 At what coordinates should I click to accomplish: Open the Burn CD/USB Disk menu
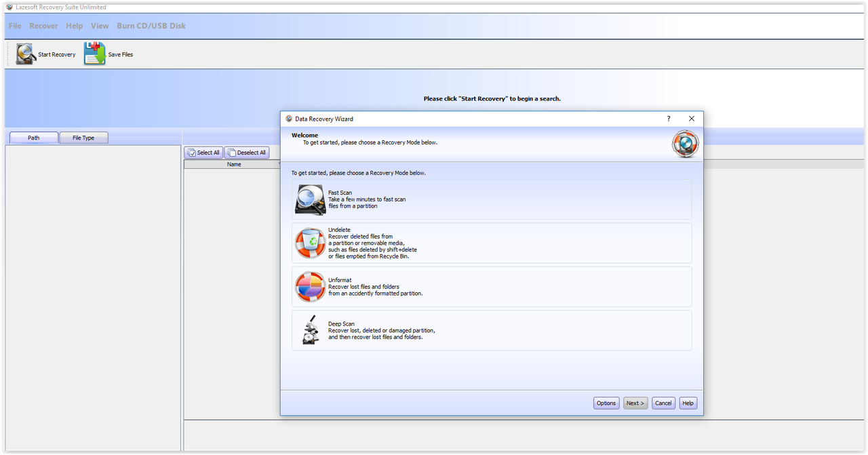(x=151, y=26)
